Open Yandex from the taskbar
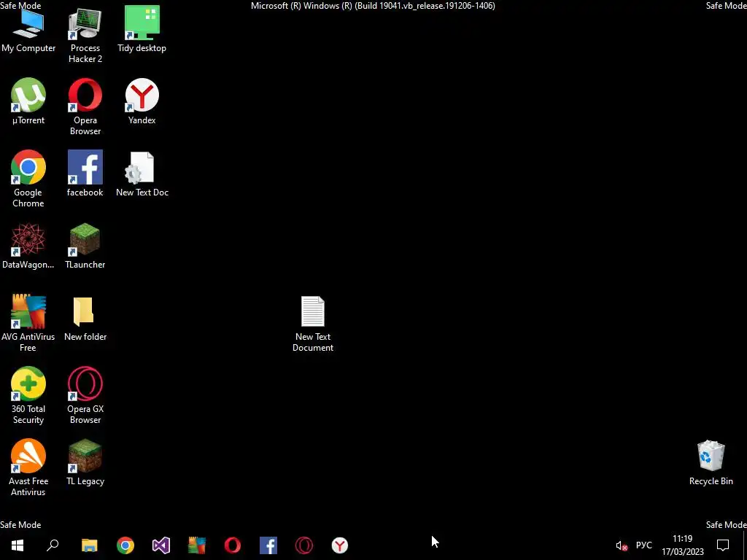The width and height of the screenshot is (747, 560). (340, 545)
